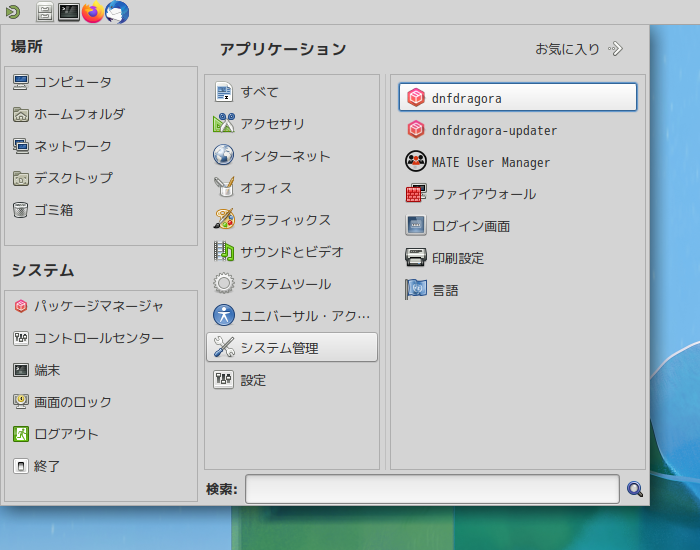Launch 端末 from system section
The image size is (700, 550).
point(101,371)
